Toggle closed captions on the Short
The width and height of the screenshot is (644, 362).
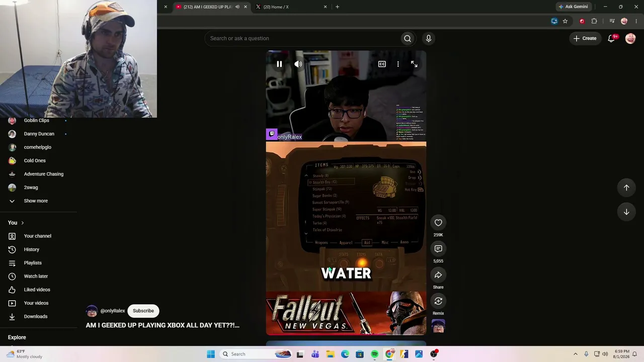(x=382, y=64)
